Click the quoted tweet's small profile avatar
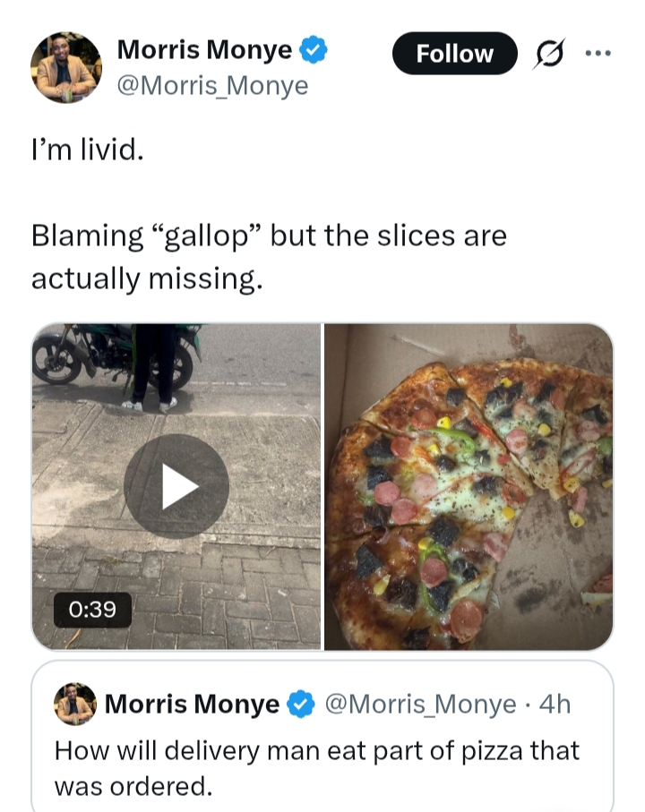Viewport: 645px width, 812px height. [75, 705]
